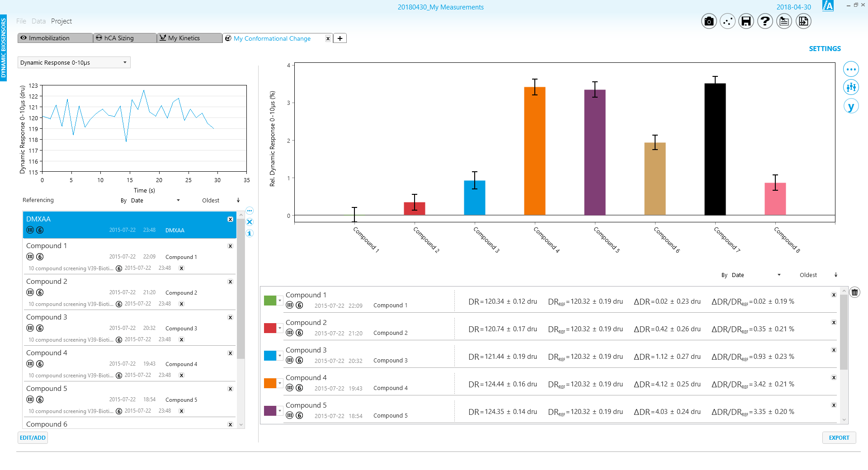Click the EDIT/ADD button
Screen dimensions: 868x470
[x=33, y=437]
